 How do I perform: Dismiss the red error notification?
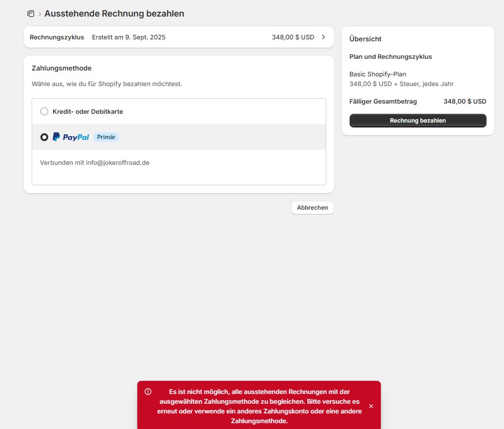click(x=371, y=406)
